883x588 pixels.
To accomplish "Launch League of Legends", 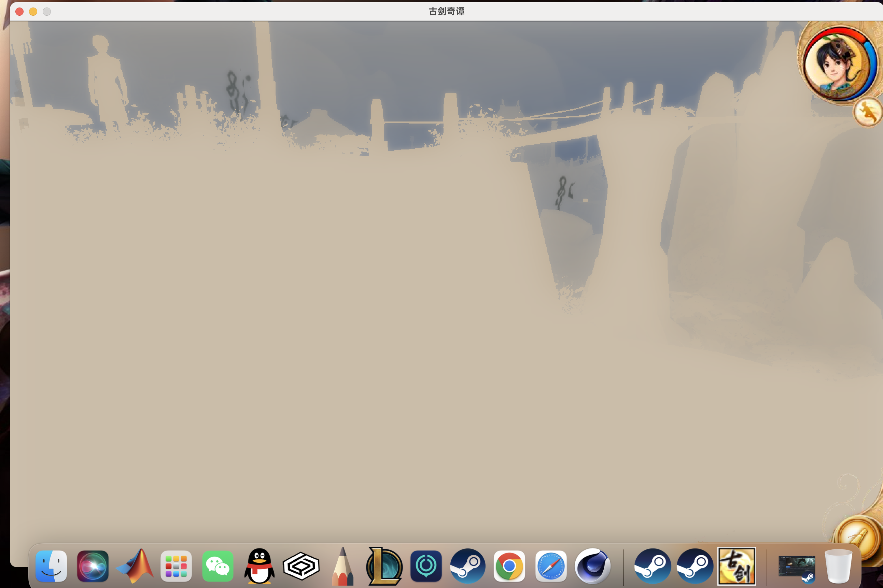I will 384,566.
